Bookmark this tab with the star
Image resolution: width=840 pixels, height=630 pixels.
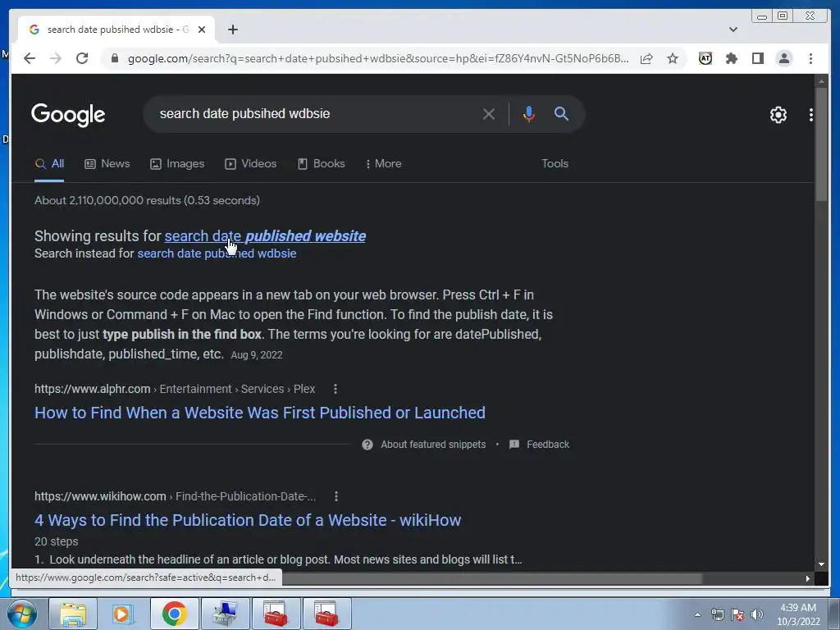tap(673, 58)
